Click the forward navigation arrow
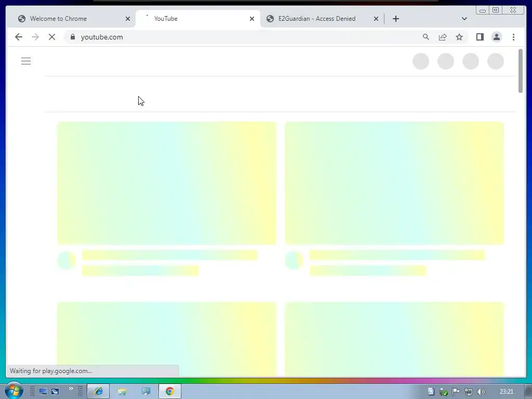Image resolution: width=532 pixels, height=399 pixels. [x=35, y=37]
